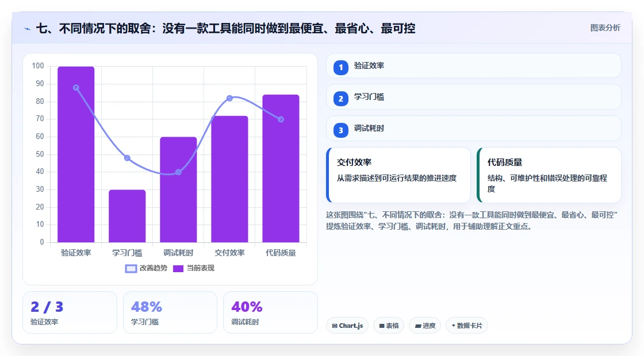Click the description text 从需求描述到可运行结果的推进速度

(x=397, y=179)
